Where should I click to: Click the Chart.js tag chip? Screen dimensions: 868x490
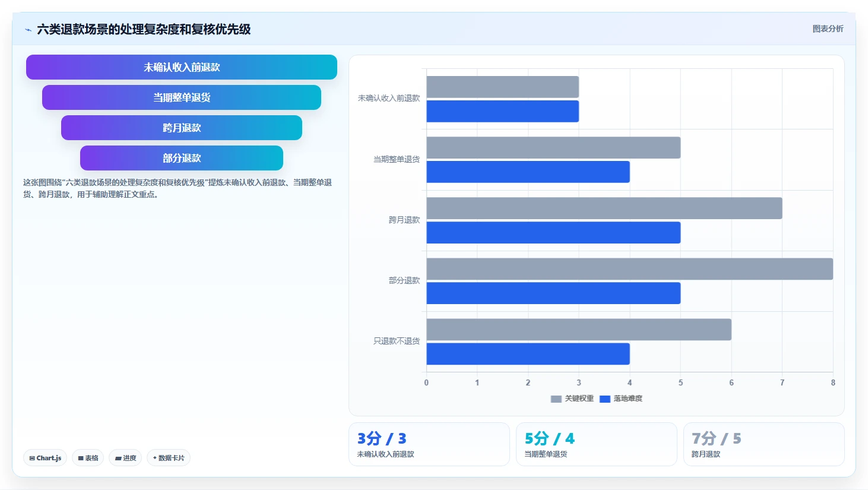(45, 458)
